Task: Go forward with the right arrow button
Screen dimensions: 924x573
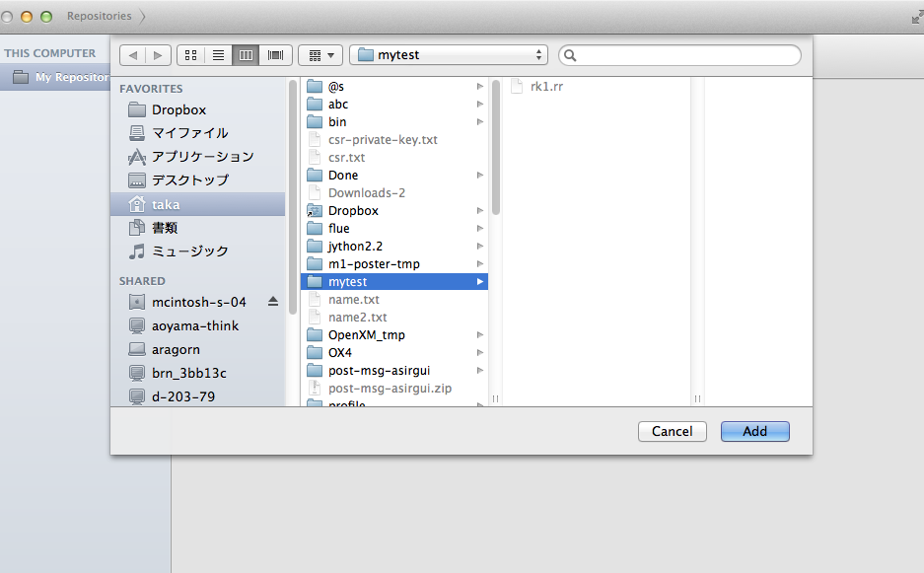Action: click(158, 55)
